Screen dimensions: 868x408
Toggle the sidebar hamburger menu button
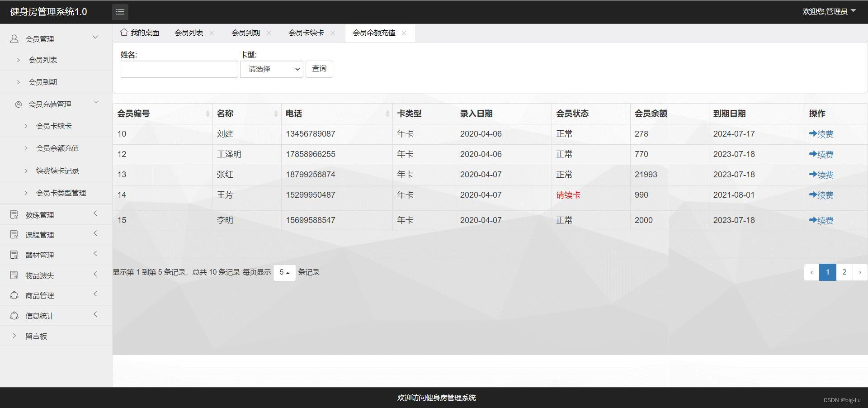120,12
